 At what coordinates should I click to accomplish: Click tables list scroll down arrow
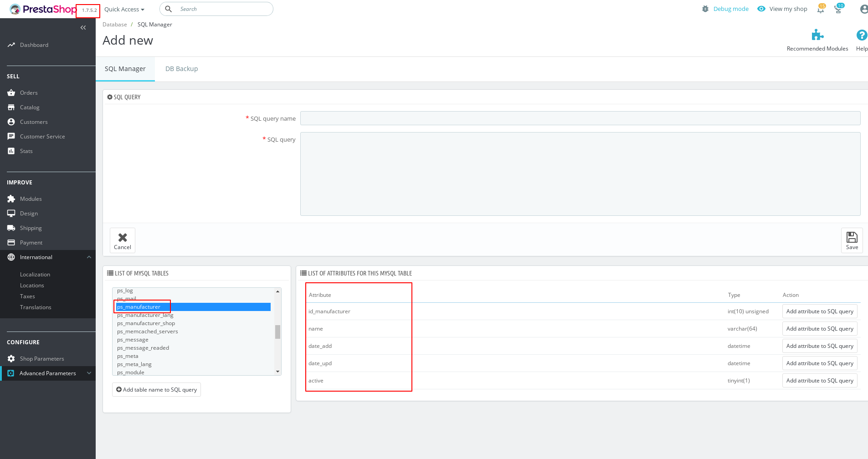277,372
